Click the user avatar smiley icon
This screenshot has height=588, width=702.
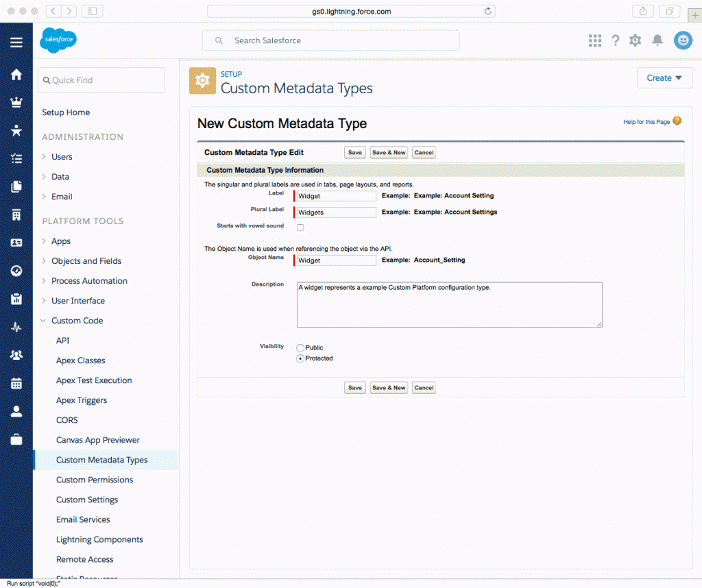[x=683, y=40]
